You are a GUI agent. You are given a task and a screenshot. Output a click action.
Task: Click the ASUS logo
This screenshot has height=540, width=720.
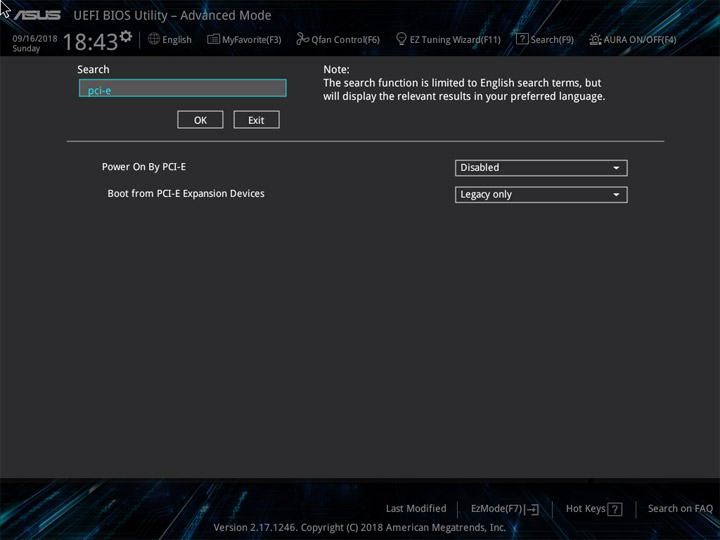[x=37, y=15]
